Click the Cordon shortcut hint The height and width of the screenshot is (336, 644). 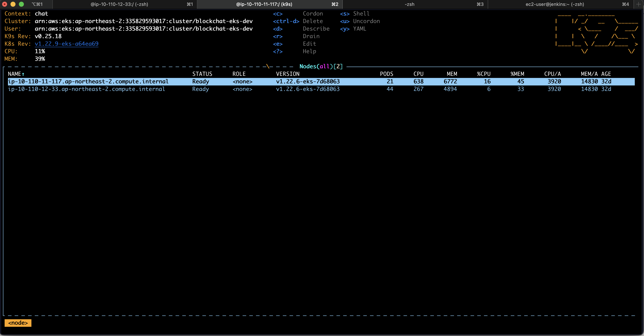(x=313, y=14)
